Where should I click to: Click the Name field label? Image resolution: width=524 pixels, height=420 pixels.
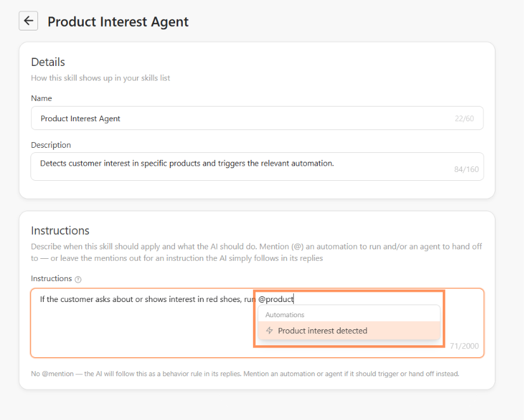pyautogui.click(x=41, y=98)
